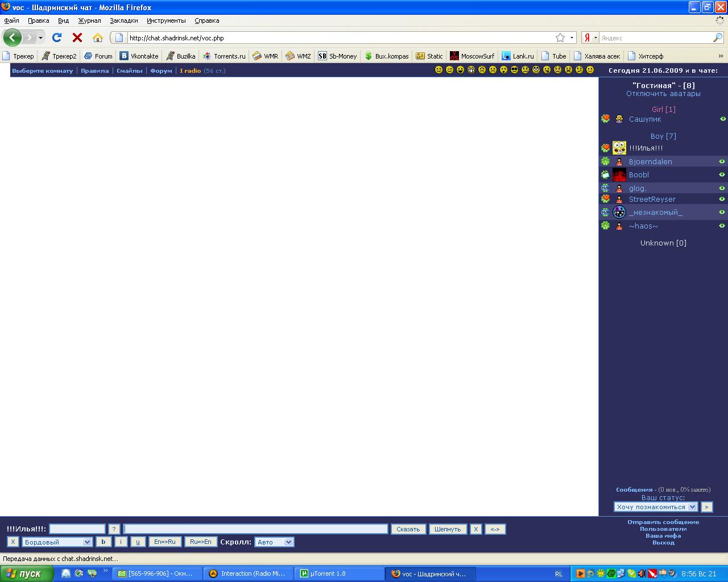
Task: Click the Windows Start (пуск) button
Action: click(x=27, y=573)
